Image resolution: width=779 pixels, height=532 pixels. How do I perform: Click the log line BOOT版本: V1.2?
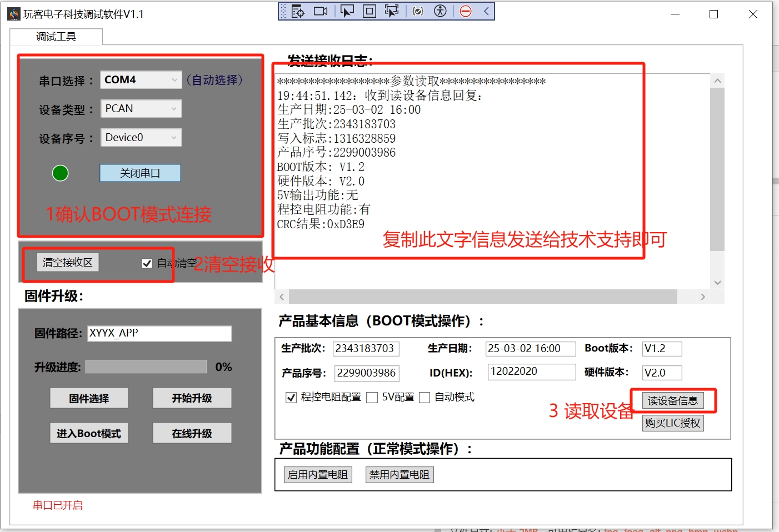[x=321, y=167]
